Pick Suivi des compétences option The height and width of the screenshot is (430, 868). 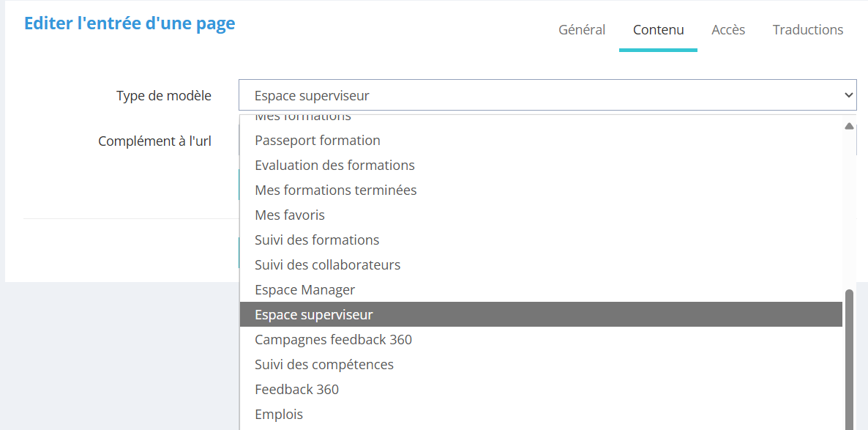click(x=324, y=365)
